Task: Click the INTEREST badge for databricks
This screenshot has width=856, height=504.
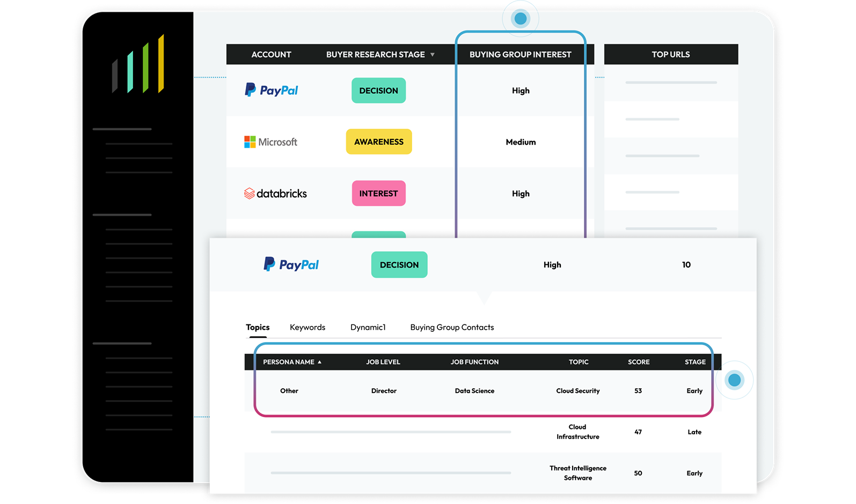Action: pos(379,194)
